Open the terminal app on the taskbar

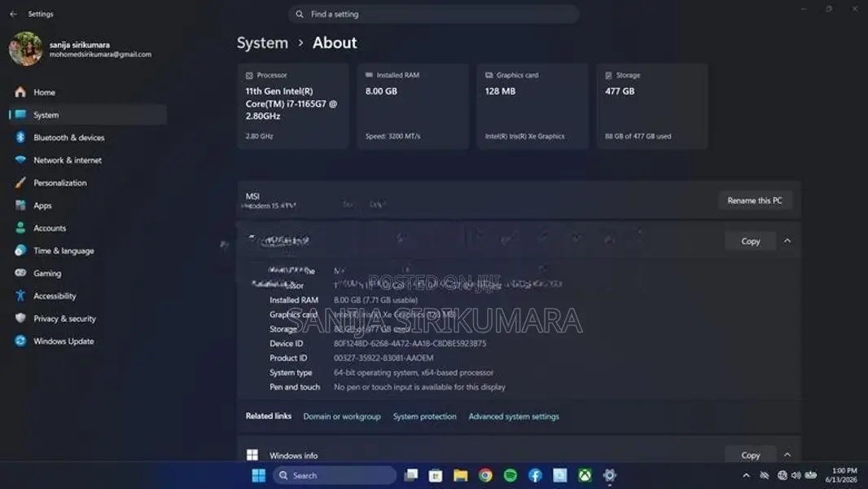560,475
